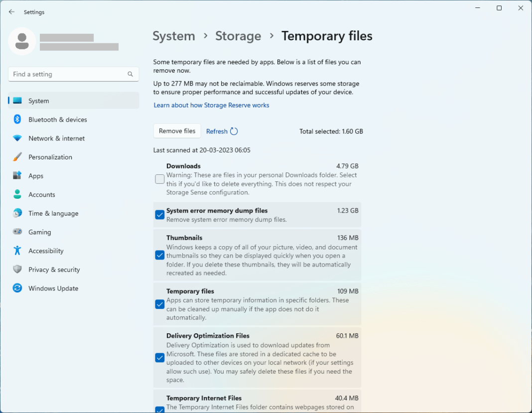This screenshot has width=532, height=413.
Task: Go to Personalization settings
Action: [73, 157]
